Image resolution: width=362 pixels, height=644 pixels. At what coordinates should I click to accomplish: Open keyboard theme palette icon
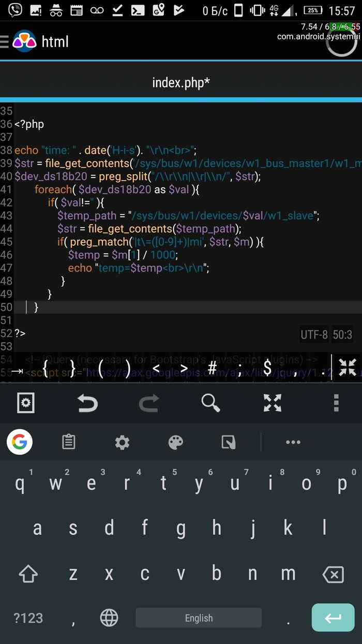pos(176,442)
